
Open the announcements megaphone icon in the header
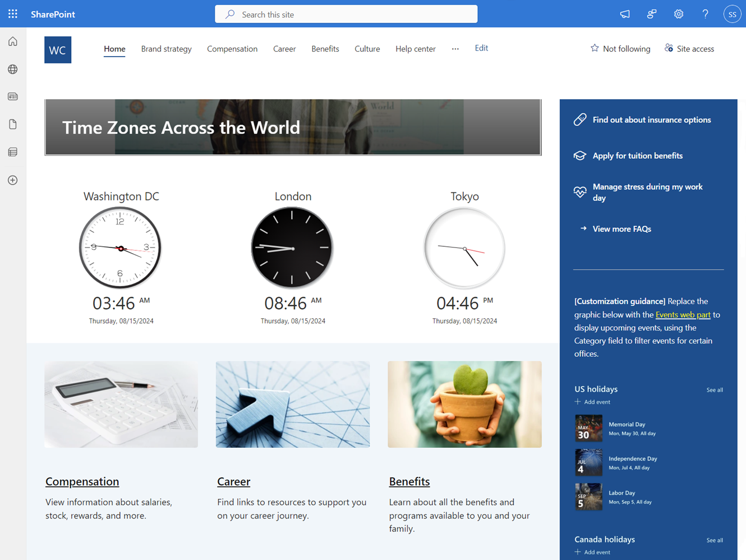(624, 13)
